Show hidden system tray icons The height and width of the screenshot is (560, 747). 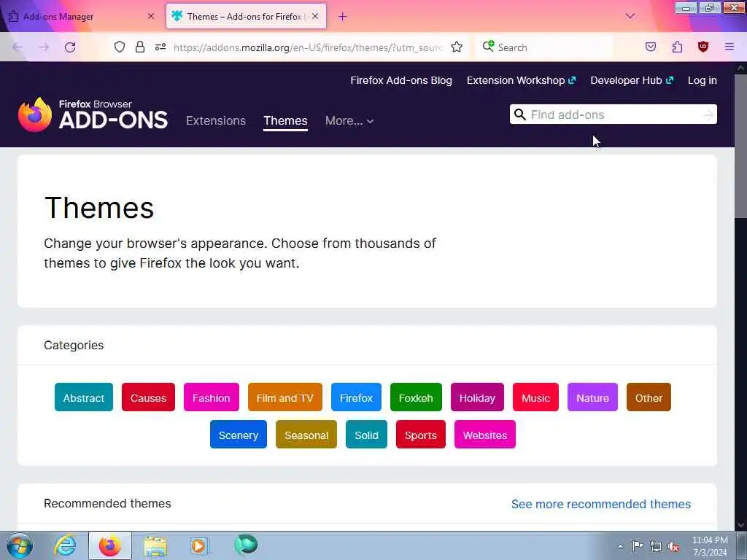click(x=620, y=546)
